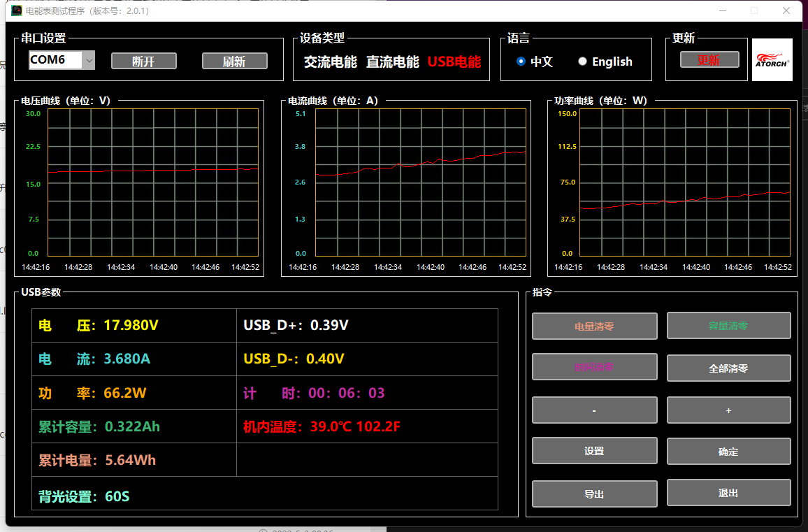Click the current value 3.680A
This screenshot has height=532, width=808.
[x=127, y=359]
